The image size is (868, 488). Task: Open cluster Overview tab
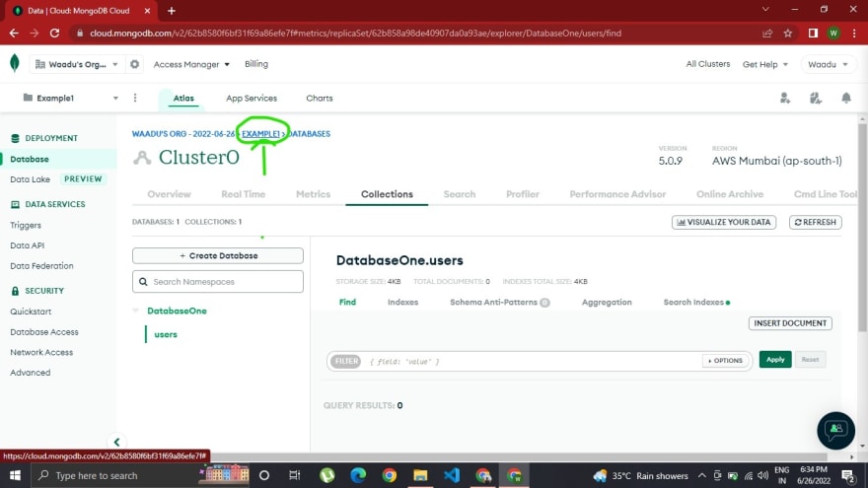169,194
